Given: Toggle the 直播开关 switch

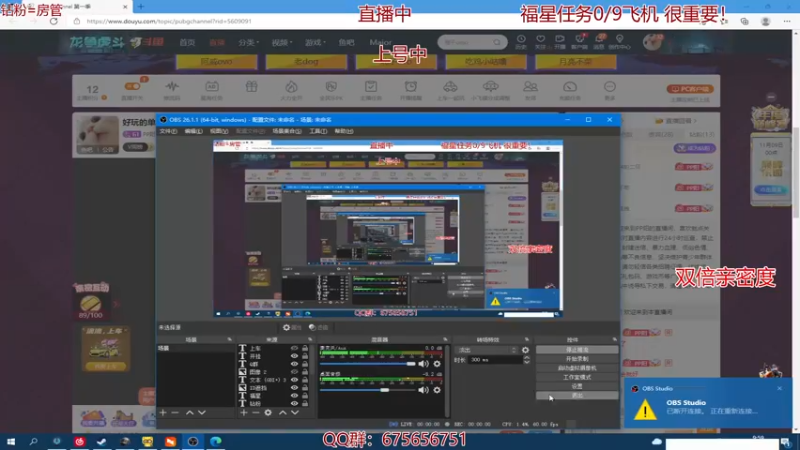Looking at the screenshot, I should tap(132, 86).
